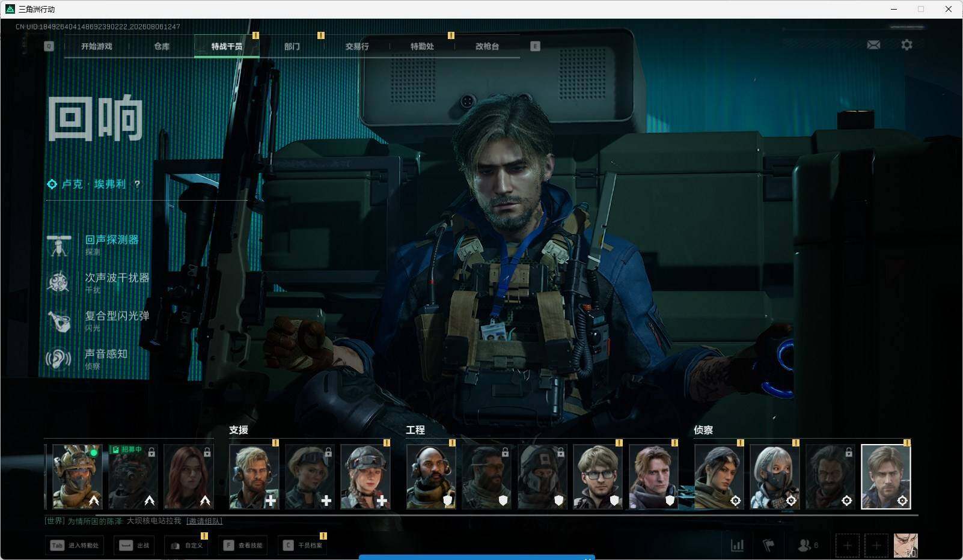Click the 次声波干扰器 skill name
This screenshot has width=963, height=560.
tap(117, 278)
